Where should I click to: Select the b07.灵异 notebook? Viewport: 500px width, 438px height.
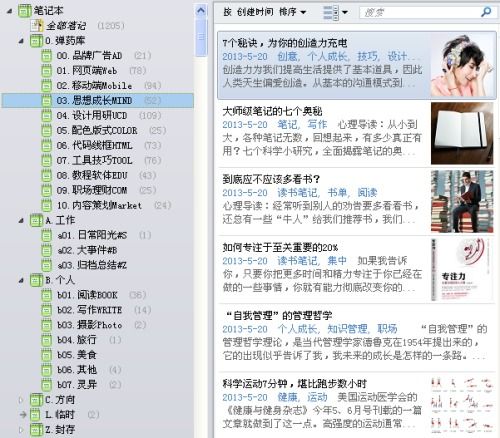click(x=77, y=385)
